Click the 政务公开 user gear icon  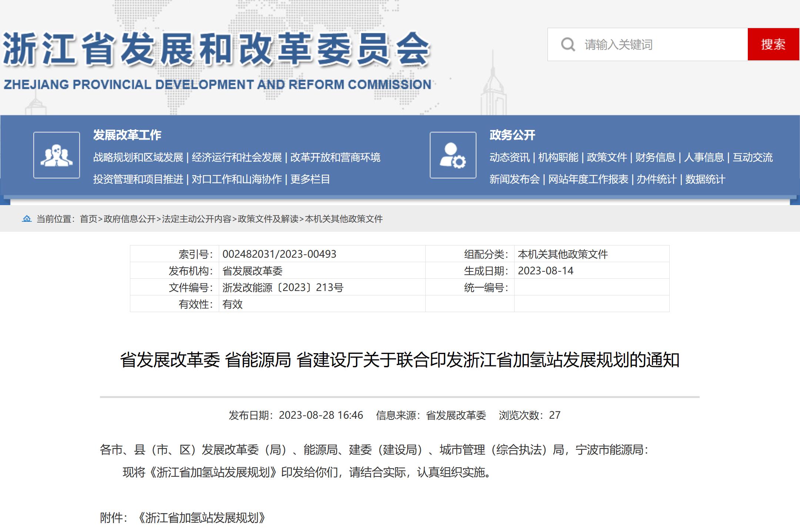453,155
